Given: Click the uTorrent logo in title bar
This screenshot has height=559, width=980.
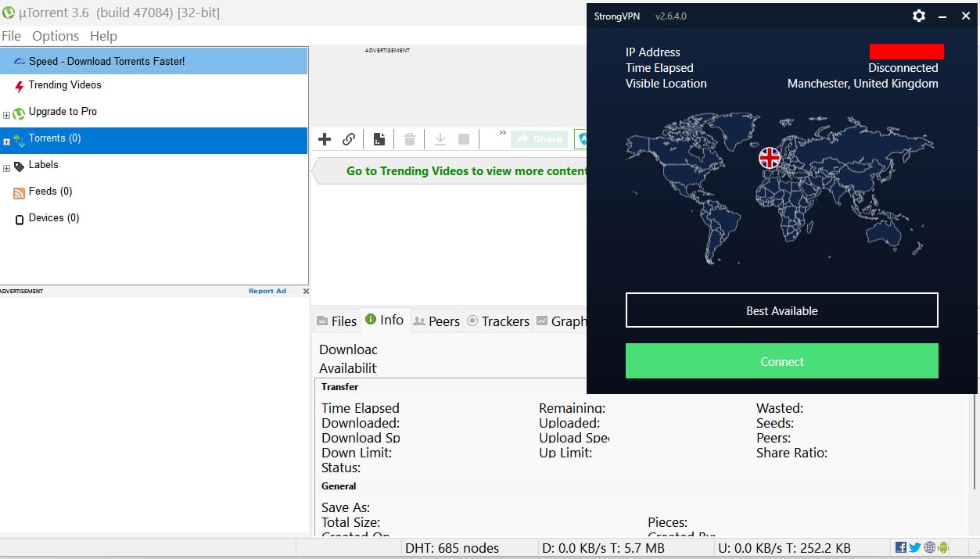Looking at the screenshot, I should tap(9, 13).
